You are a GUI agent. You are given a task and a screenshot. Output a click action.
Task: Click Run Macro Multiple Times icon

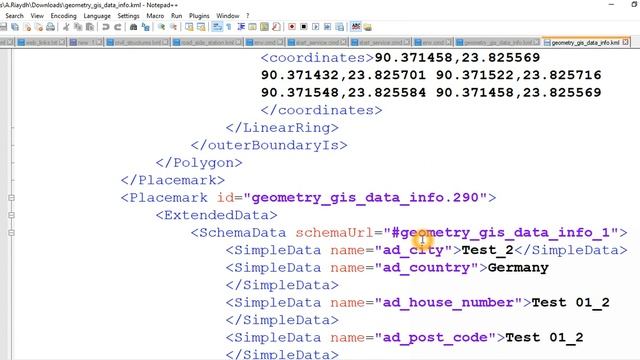pyautogui.click(x=327, y=27)
